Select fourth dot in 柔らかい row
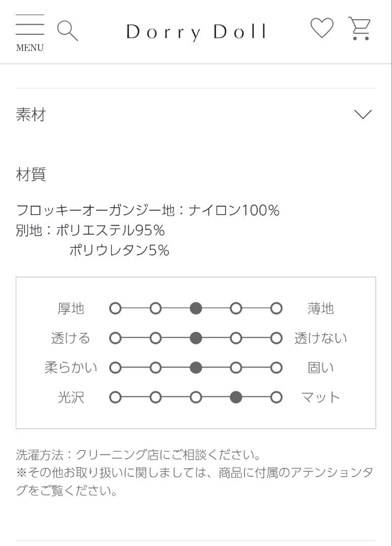Image resolution: width=392 pixels, height=546 pixels. [236, 368]
